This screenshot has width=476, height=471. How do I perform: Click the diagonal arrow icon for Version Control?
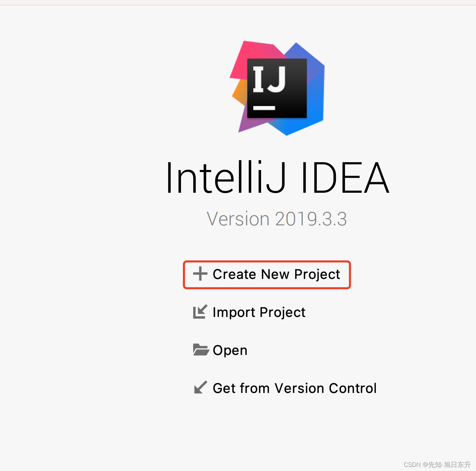tap(200, 387)
